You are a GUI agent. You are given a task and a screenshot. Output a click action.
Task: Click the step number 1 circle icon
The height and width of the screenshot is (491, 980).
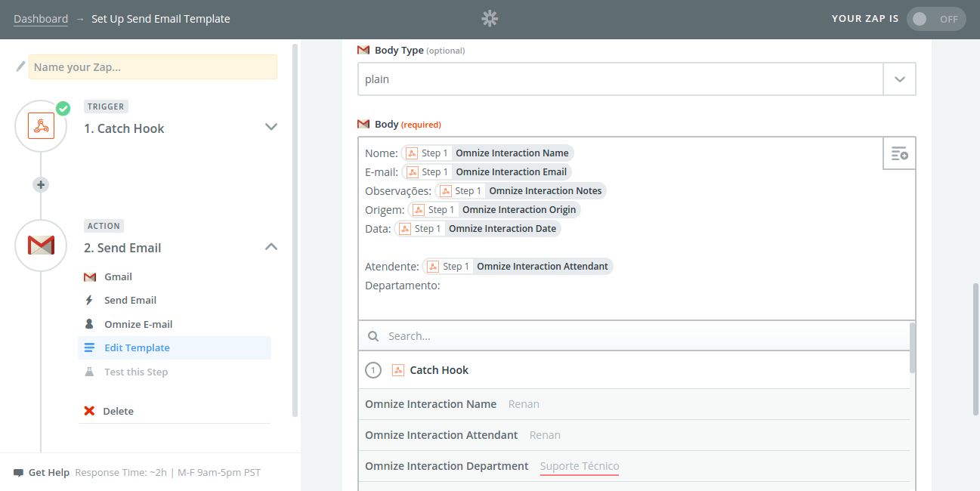pos(373,370)
